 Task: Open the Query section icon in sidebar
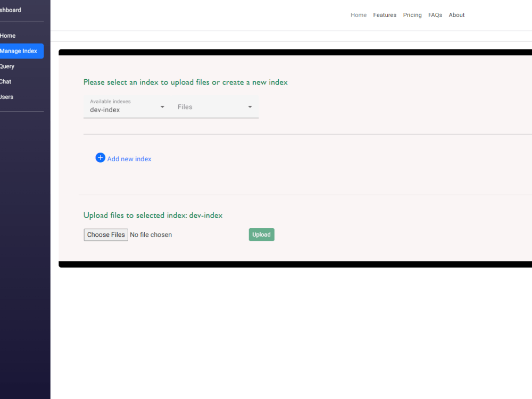point(7,66)
